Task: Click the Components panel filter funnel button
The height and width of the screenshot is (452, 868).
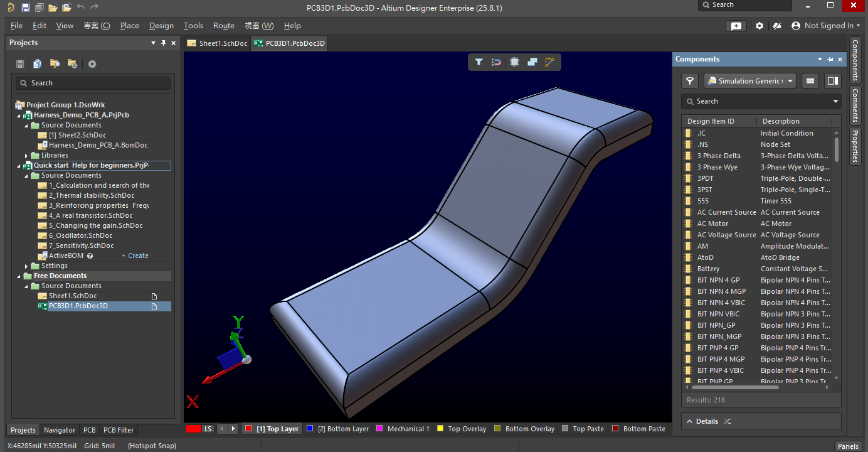Action: [690, 81]
